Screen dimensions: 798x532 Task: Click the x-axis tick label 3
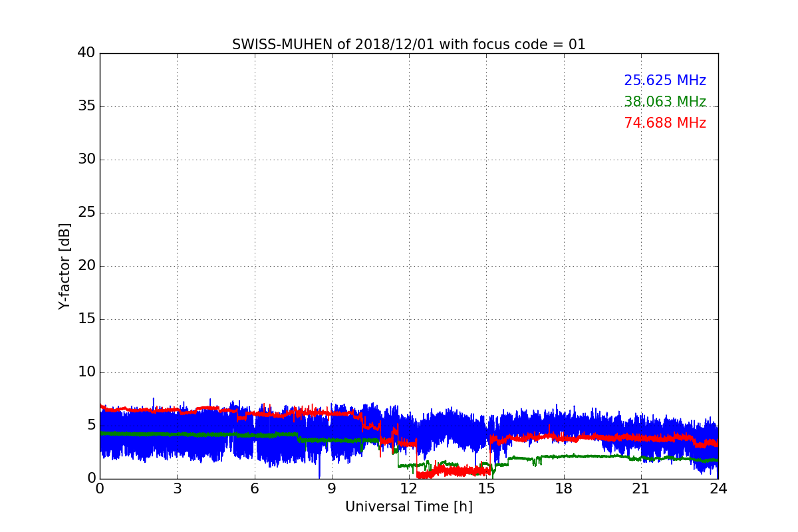click(x=177, y=488)
